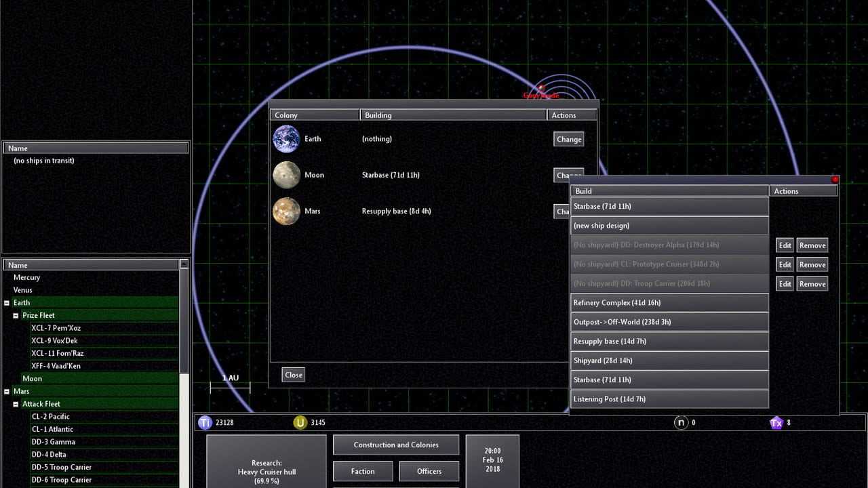Click the purple Tx resource icon
868x488 pixels.
[x=776, y=423]
